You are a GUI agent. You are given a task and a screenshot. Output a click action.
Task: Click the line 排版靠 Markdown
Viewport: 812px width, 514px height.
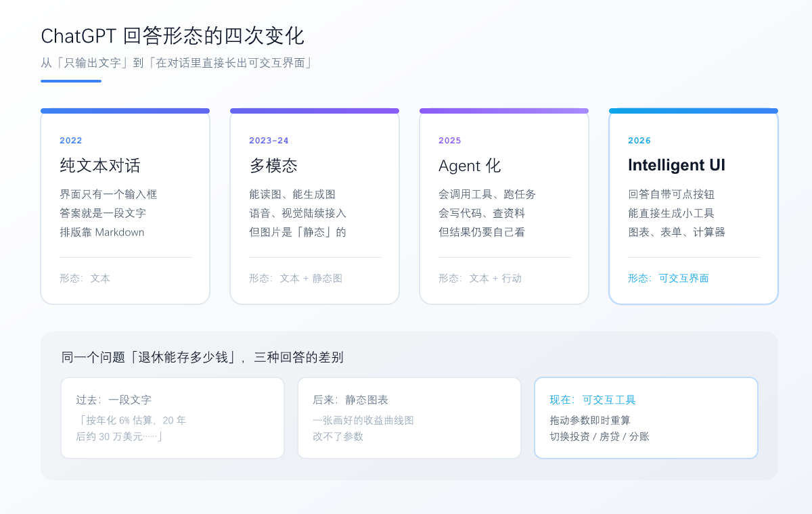point(102,232)
